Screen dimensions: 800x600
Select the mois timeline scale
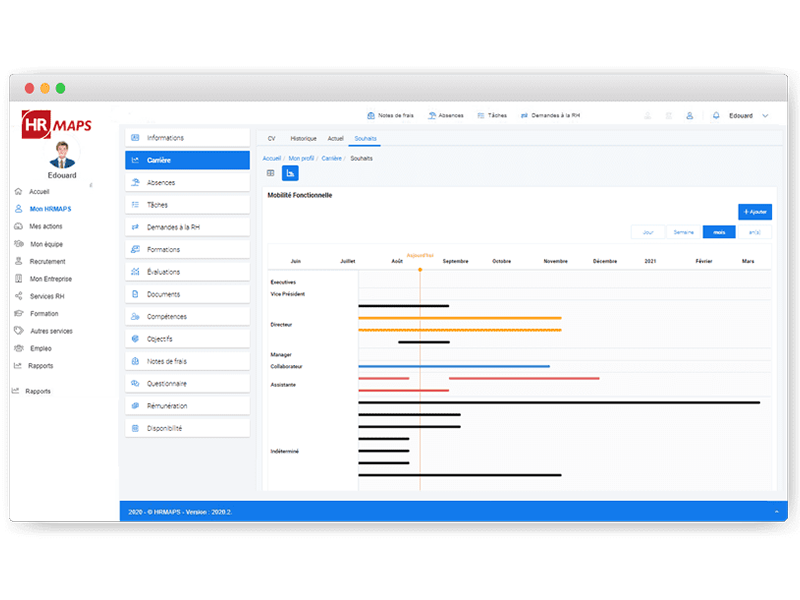(718, 232)
